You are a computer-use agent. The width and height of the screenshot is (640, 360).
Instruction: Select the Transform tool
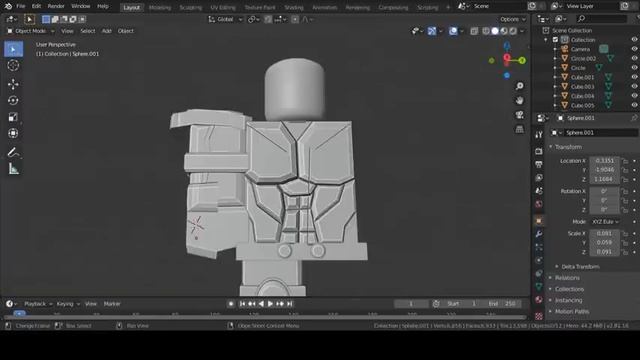[13, 133]
